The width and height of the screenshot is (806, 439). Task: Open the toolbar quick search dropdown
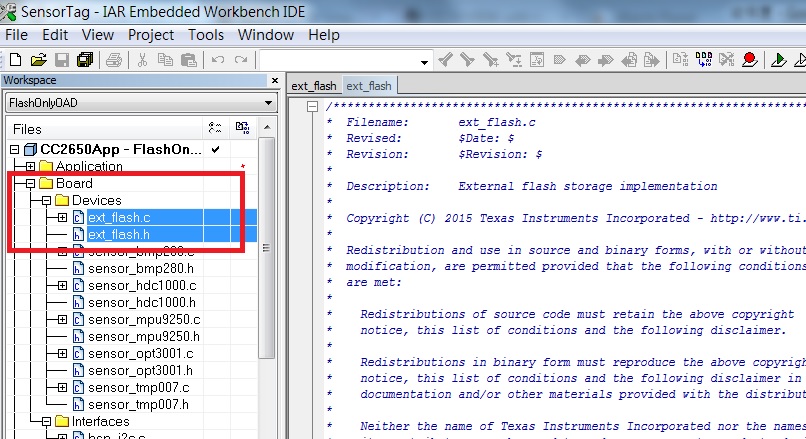tap(424, 62)
